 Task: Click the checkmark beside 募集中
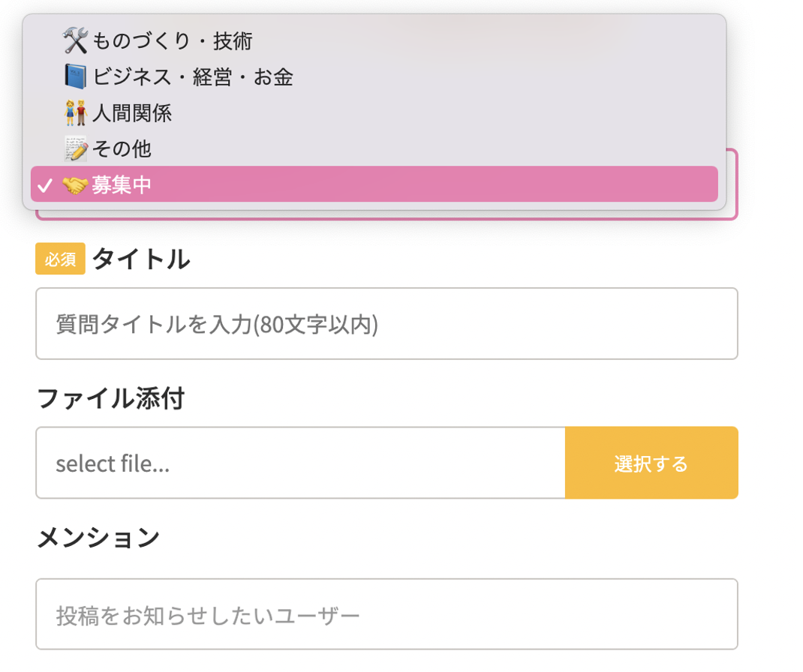point(45,185)
